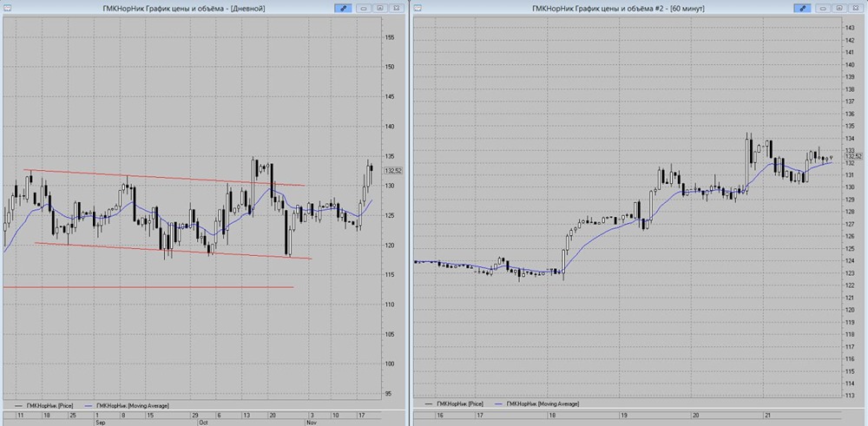The height and width of the screenshot is (426, 868).
Task: Click the 132.52 current price label on daily chart
Action: click(x=393, y=170)
